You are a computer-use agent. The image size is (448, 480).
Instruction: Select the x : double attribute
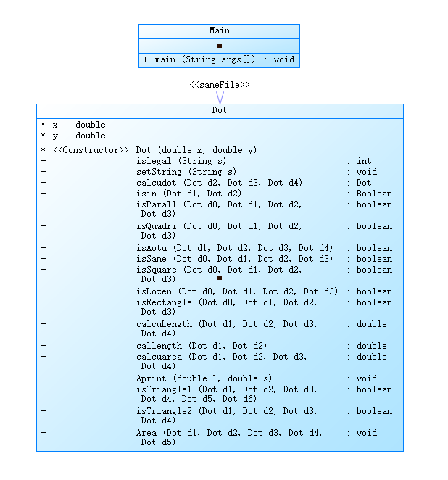(x=72, y=125)
